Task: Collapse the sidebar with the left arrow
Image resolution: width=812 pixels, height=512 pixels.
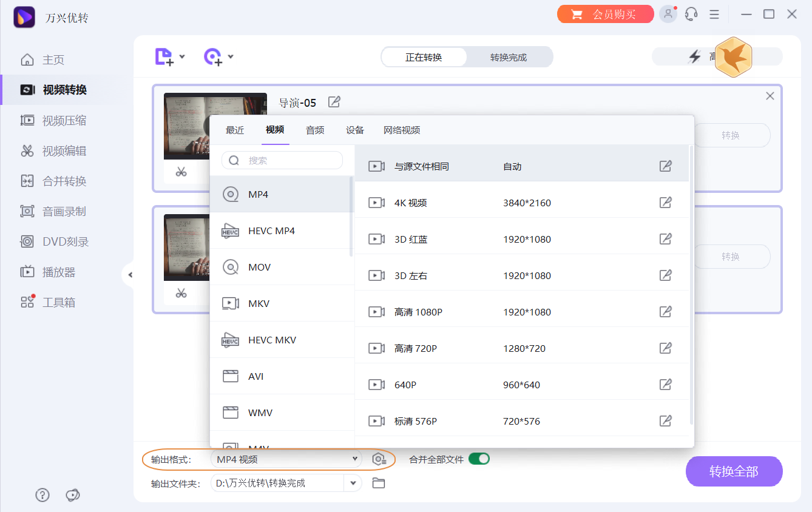Action: pyautogui.click(x=130, y=274)
